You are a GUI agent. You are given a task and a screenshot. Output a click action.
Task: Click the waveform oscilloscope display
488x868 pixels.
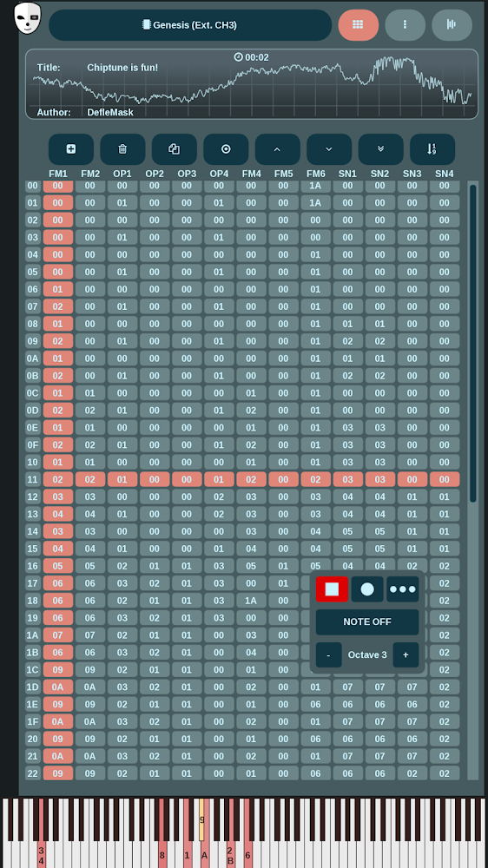pyautogui.click(x=252, y=84)
